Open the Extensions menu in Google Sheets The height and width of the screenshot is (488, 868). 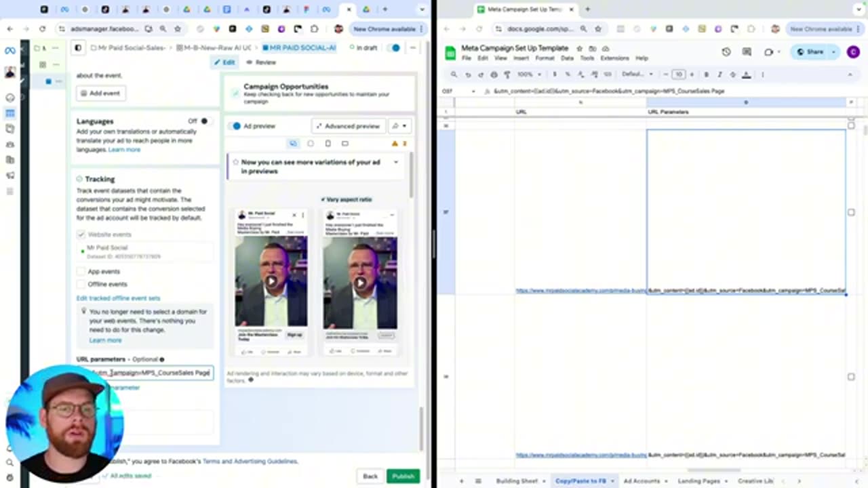[x=614, y=58]
